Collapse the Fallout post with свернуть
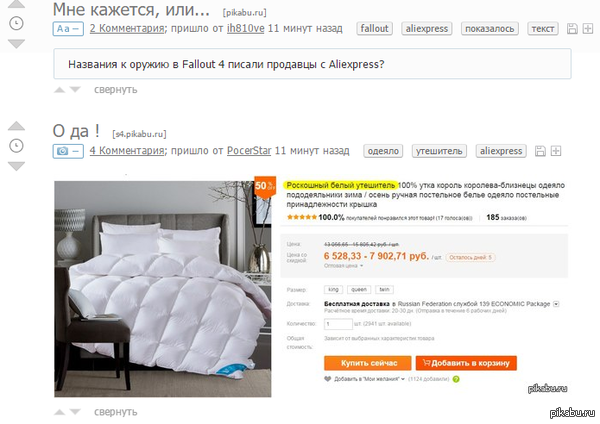Viewport: 600px width, 424px height. click(x=116, y=90)
